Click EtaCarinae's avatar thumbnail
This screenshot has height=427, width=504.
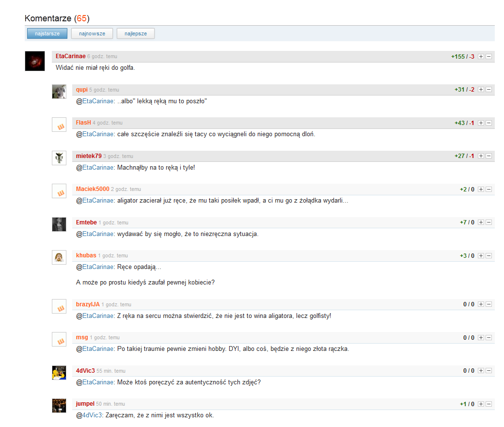click(34, 61)
